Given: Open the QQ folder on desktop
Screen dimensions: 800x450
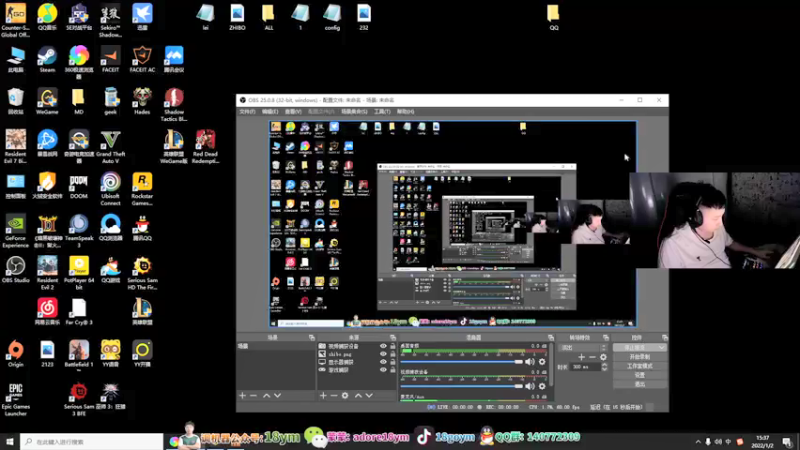Looking at the screenshot, I should point(553,17).
